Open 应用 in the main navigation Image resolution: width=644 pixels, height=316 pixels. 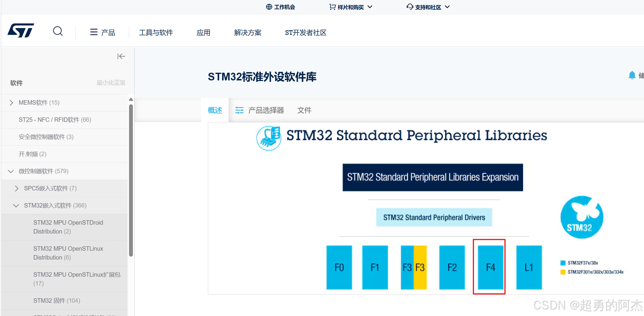pos(203,33)
